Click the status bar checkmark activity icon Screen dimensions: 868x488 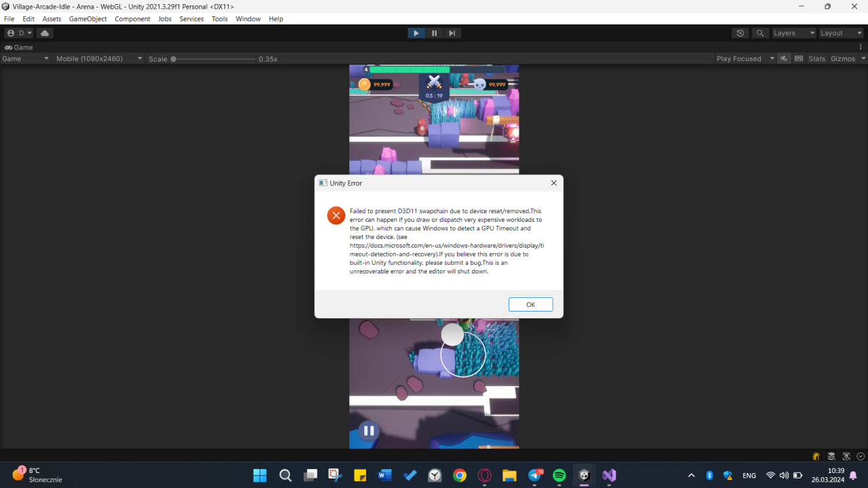coord(861,456)
